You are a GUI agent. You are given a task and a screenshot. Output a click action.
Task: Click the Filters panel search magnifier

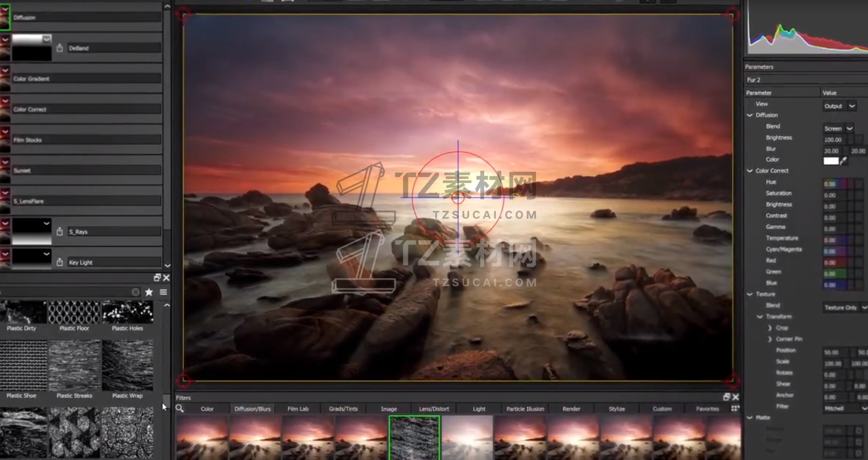point(180,408)
